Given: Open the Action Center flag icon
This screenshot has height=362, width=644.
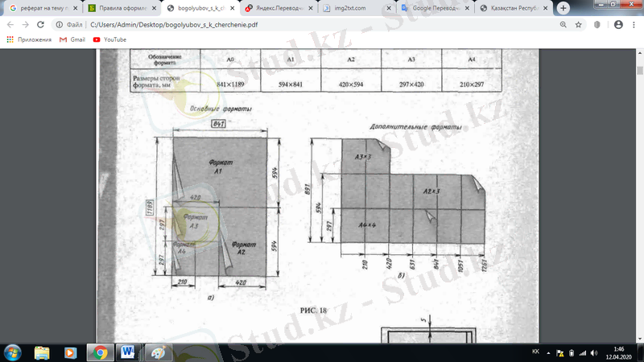Looking at the screenshot, I should tap(559, 353).
